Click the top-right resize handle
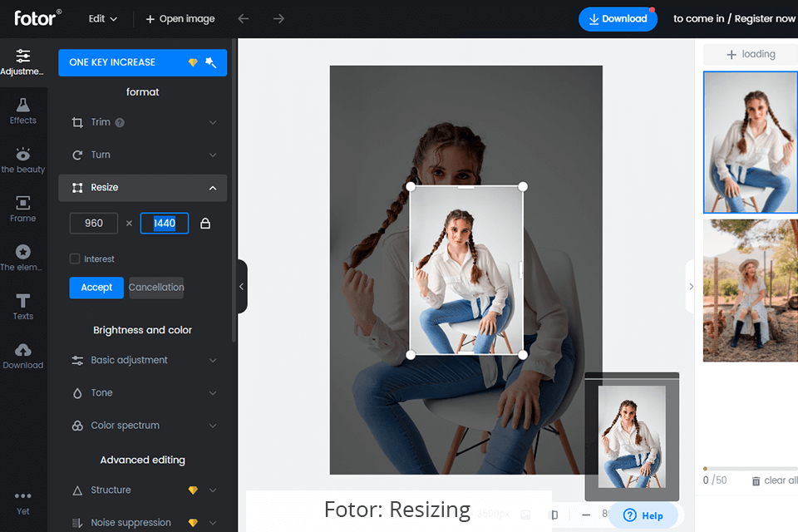 (523, 187)
